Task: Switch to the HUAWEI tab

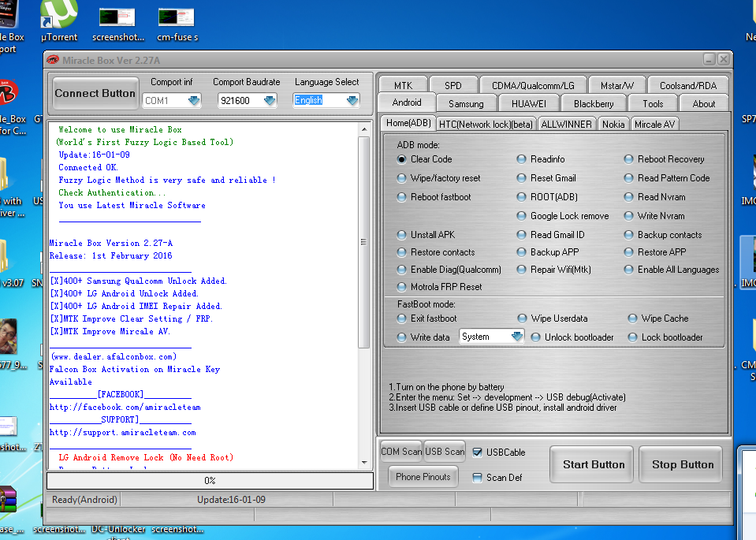Action: tap(529, 103)
